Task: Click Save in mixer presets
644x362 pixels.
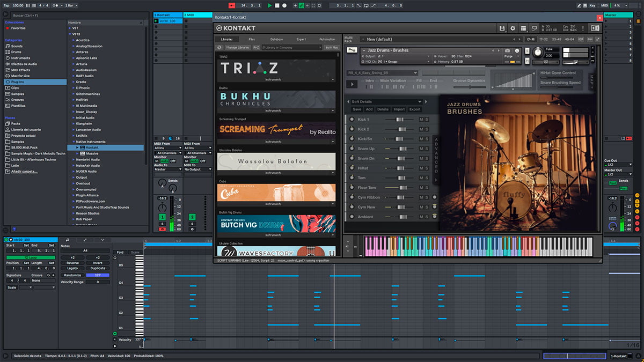Action: point(357,109)
